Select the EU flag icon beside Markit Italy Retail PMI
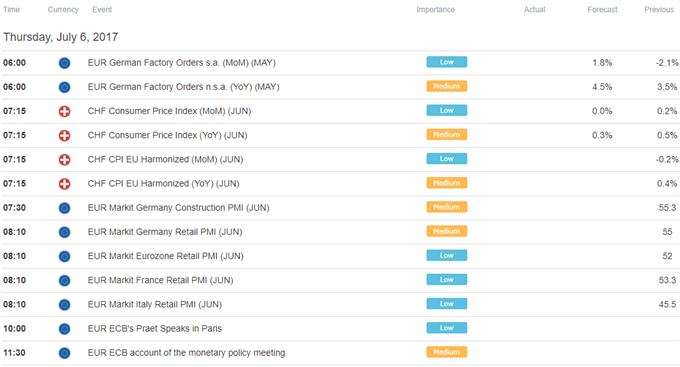 [64, 305]
